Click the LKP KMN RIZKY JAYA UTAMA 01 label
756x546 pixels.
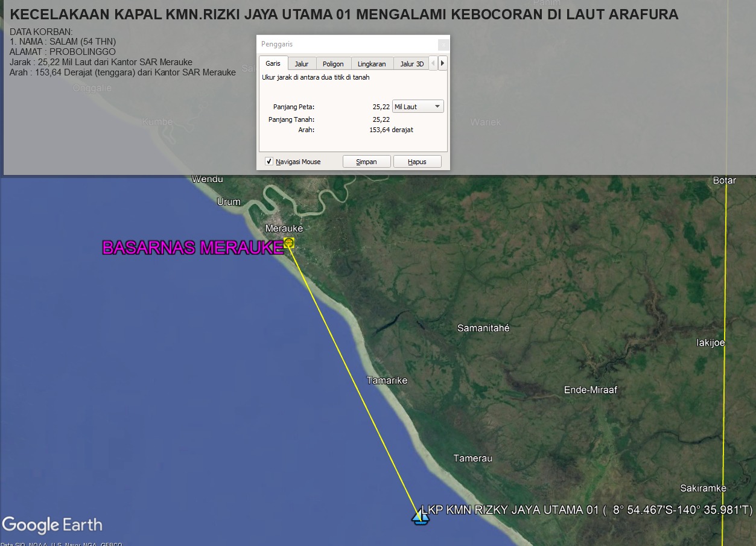click(x=587, y=510)
